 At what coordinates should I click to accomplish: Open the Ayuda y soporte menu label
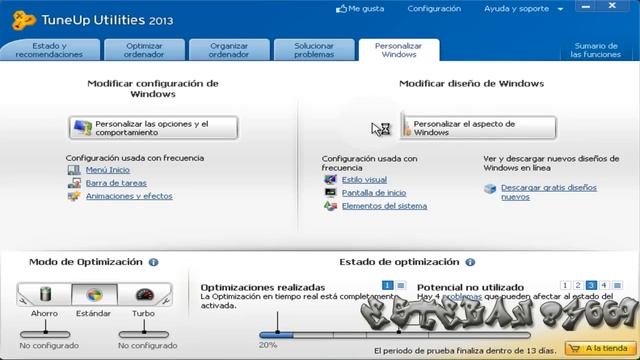(516, 9)
